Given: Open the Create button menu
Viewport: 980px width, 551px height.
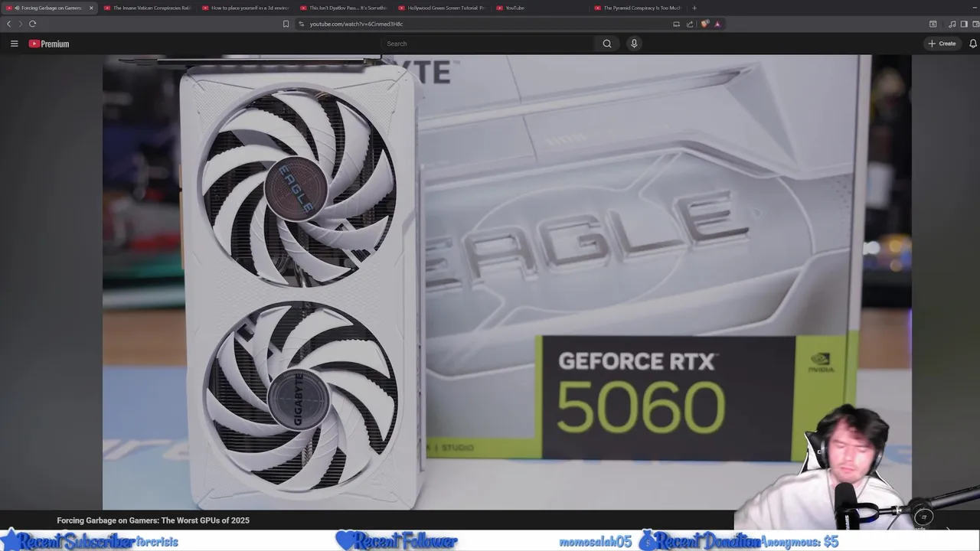Looking at the screenshot, I should click(942, 44).
